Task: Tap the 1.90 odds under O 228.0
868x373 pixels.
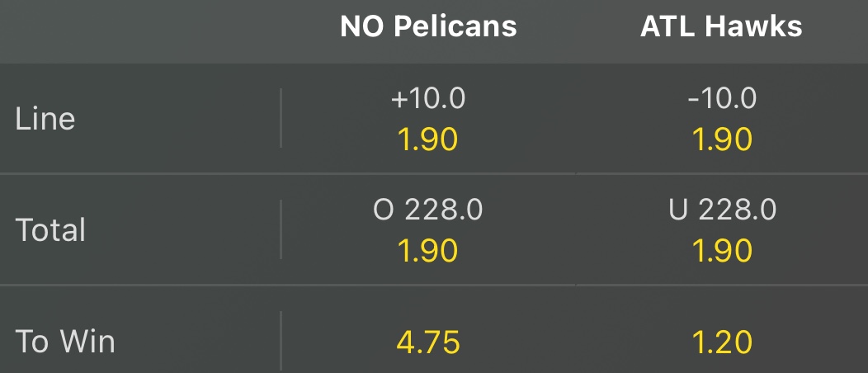Action: [x=428, y=250]
